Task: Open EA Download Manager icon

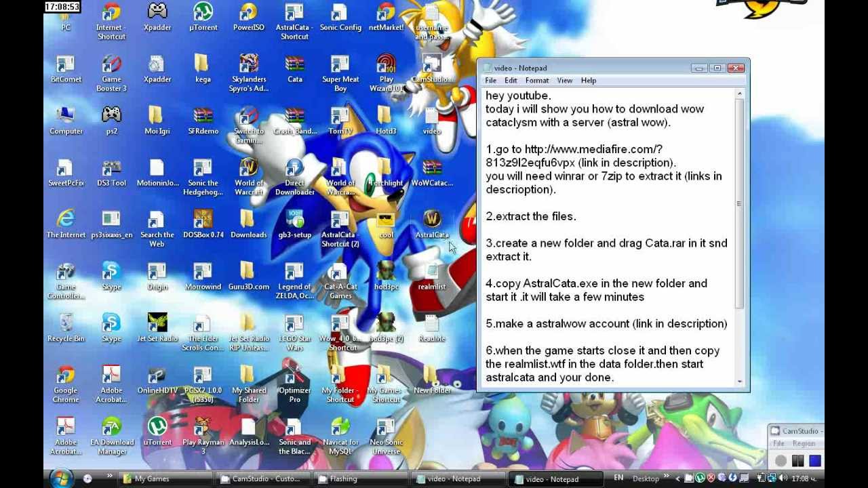Action: [111, 437]
